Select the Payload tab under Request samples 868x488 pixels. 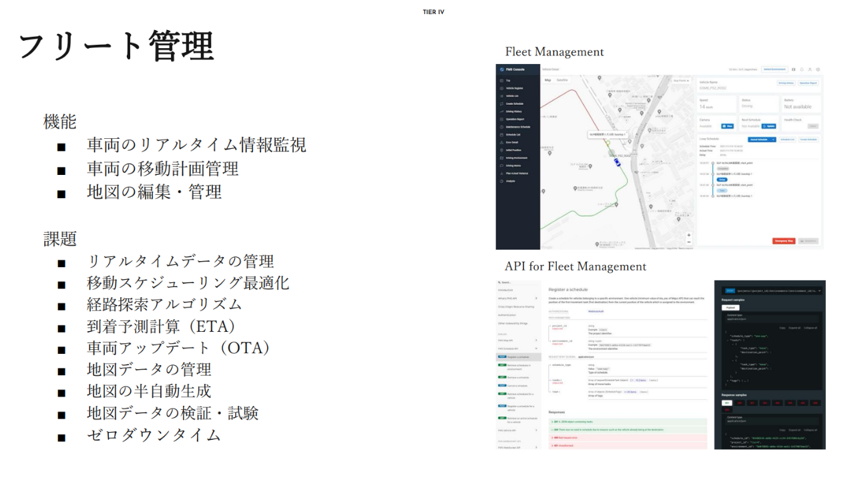(x=730, y=308)
